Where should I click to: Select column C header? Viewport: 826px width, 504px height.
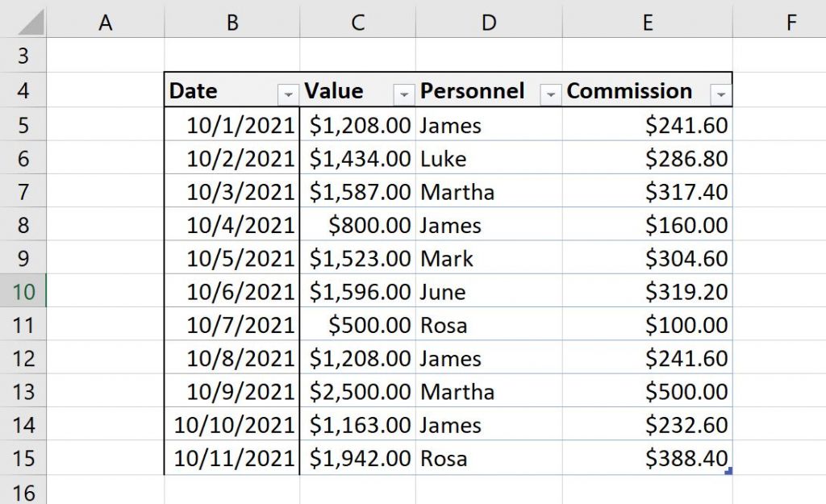357,22
